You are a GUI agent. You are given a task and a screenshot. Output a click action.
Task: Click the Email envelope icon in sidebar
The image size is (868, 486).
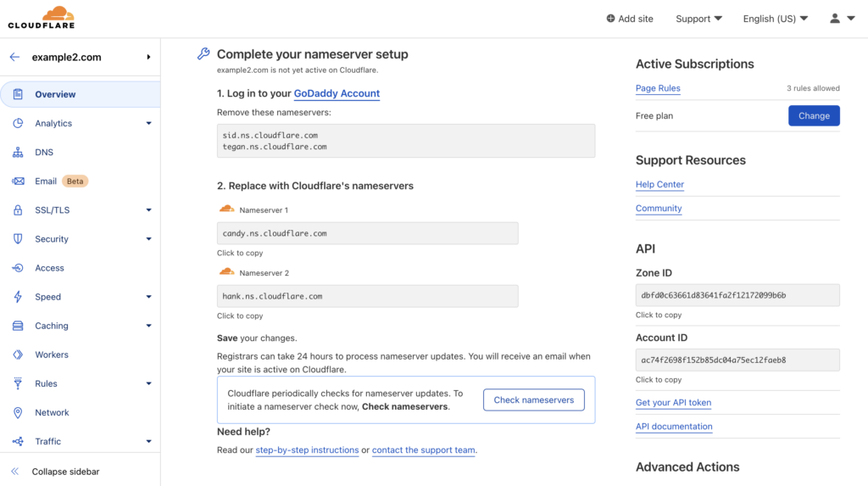pos(18,182)
